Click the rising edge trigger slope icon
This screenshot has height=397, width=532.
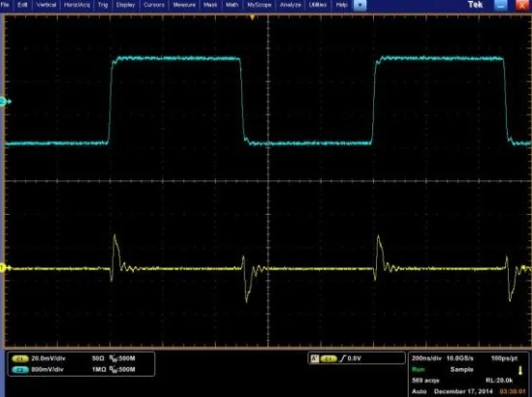click(342, 358)
